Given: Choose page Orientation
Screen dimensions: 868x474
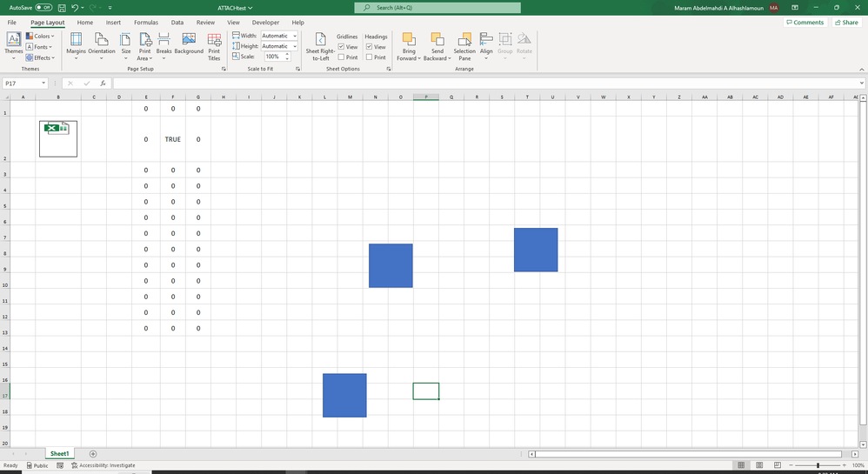Looking at the screenshot, I should coord(101,46).
